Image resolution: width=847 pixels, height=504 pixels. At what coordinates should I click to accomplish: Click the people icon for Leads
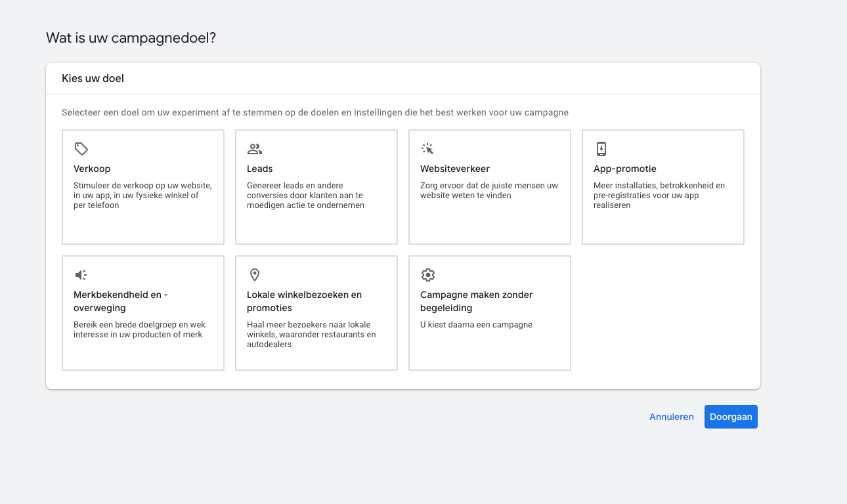coord(255,149)
